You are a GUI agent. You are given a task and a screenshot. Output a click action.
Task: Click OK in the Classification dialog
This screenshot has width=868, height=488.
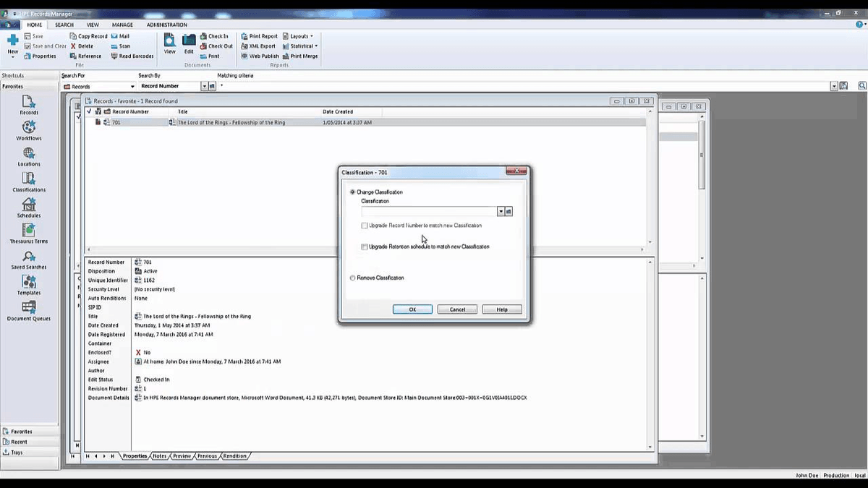pos(412,309)
